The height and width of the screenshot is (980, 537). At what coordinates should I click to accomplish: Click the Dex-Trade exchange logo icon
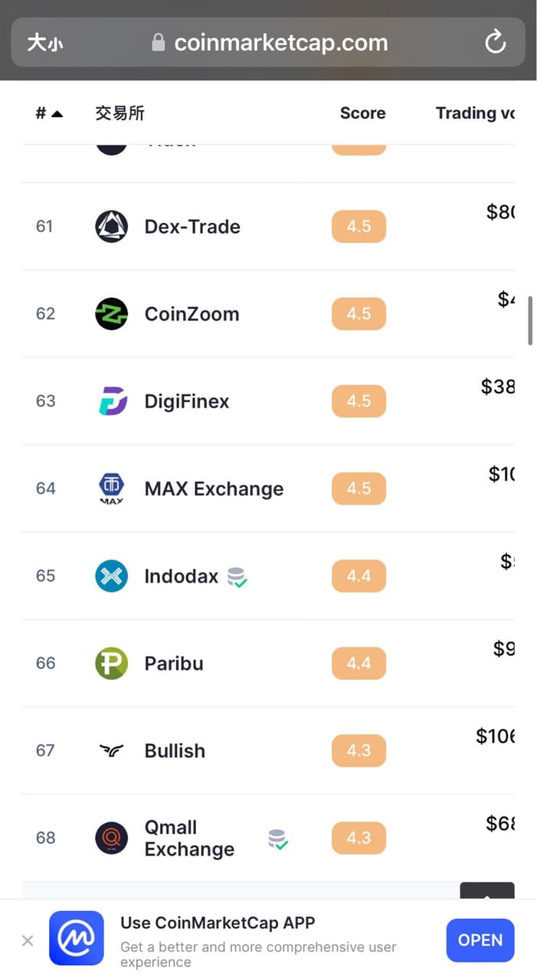pos(112,227)
